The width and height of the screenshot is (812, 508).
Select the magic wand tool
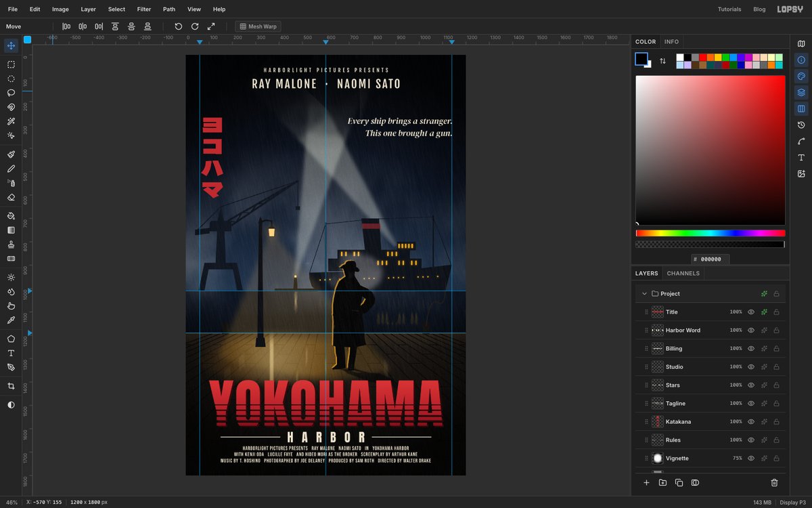(11, 121)
